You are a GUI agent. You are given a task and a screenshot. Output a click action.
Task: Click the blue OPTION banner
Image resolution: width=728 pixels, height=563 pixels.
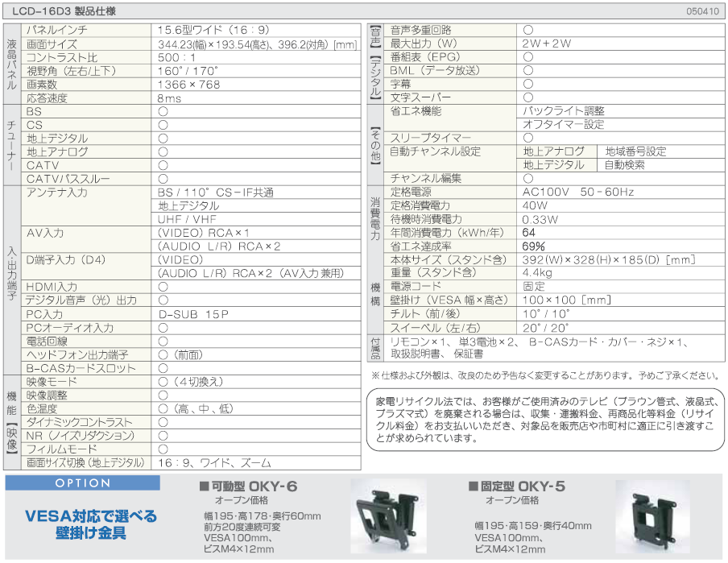pyautogui.click(x=83, y=483)
